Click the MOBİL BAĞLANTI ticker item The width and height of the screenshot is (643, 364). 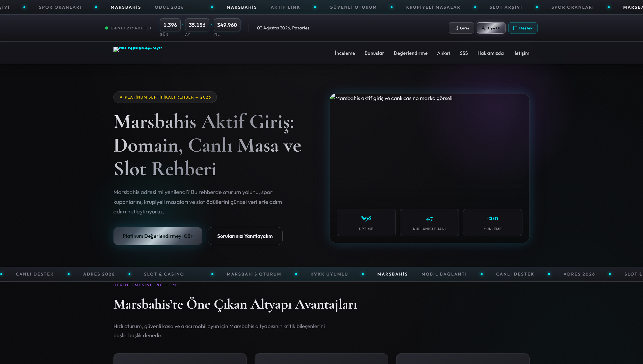[x=444, y=274]
